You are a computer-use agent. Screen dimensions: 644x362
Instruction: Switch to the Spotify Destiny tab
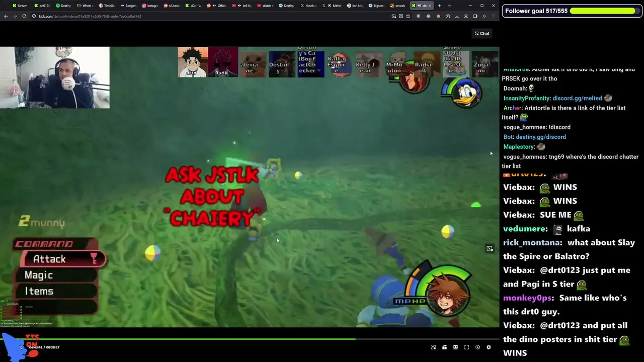tap(63, 6)
